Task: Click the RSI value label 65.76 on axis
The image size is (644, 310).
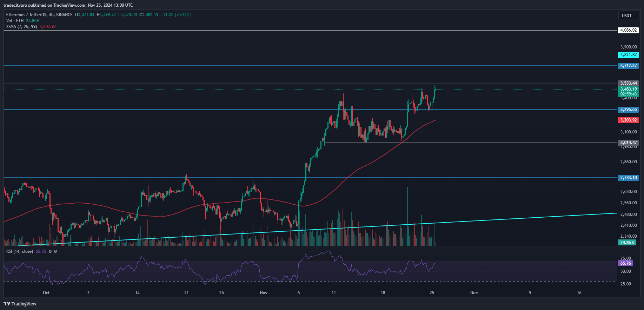Action: 625,263
